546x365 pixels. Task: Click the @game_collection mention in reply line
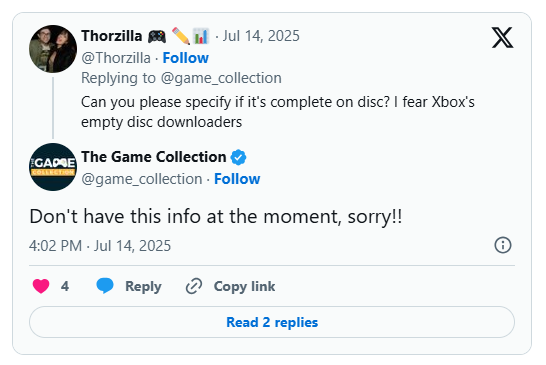click(221, 78)
